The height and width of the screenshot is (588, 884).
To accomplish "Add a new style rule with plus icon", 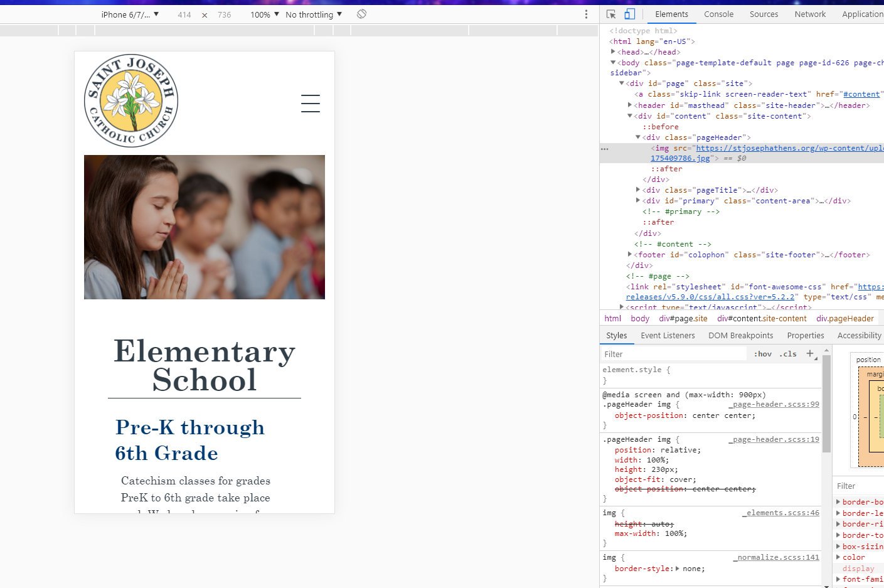I will click(x=810, y=354).
